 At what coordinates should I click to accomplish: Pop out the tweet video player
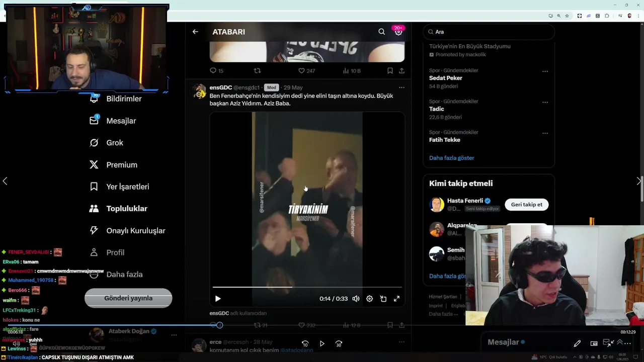click(383, 299)
